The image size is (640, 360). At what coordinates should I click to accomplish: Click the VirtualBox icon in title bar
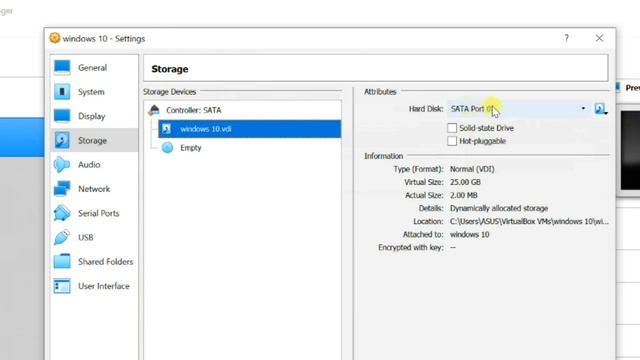(55, 38)
